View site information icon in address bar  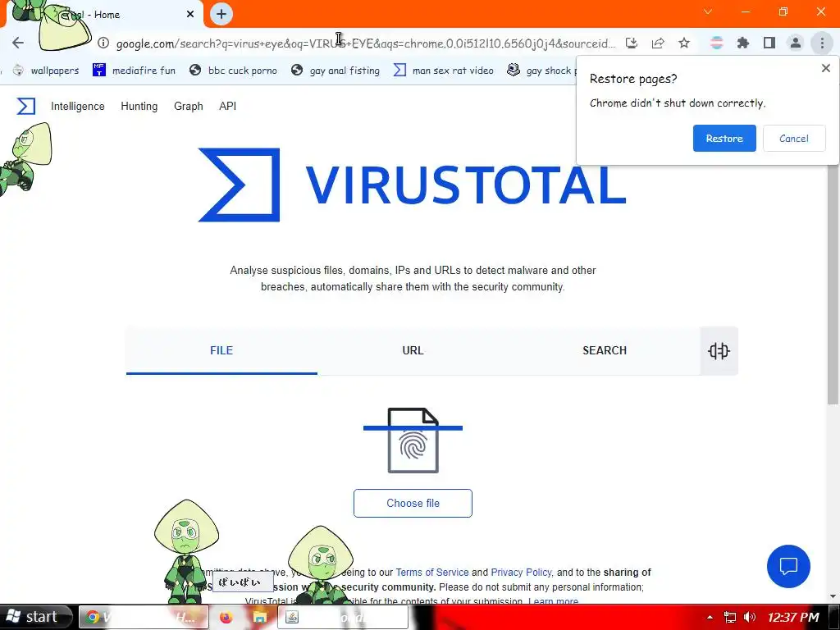103,43
